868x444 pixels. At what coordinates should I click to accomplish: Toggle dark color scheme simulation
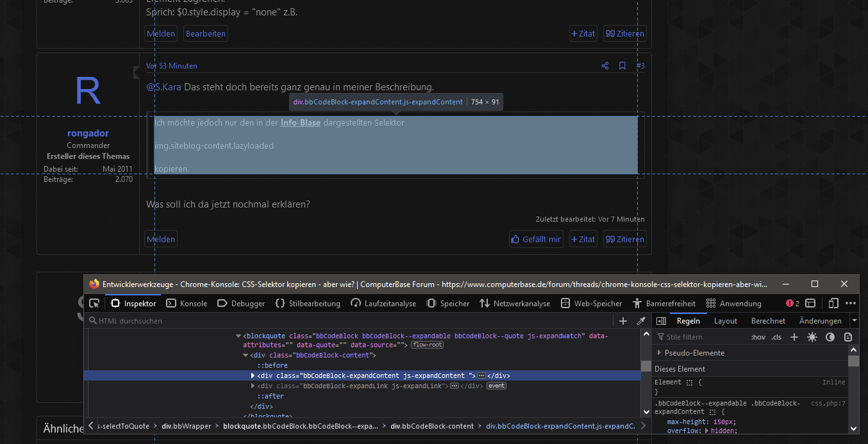(830, 337)
